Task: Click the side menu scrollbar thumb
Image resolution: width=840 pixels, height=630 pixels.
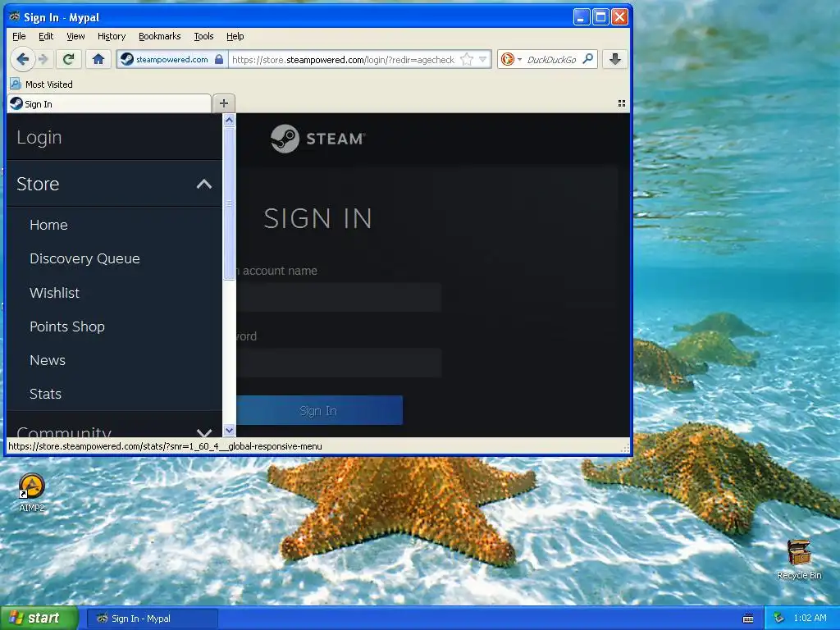Action: pyautogui.click(x=230, y=203)
